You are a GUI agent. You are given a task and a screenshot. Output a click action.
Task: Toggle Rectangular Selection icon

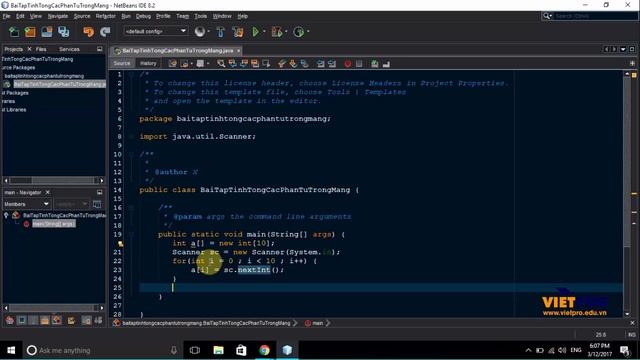coord(266,63)
